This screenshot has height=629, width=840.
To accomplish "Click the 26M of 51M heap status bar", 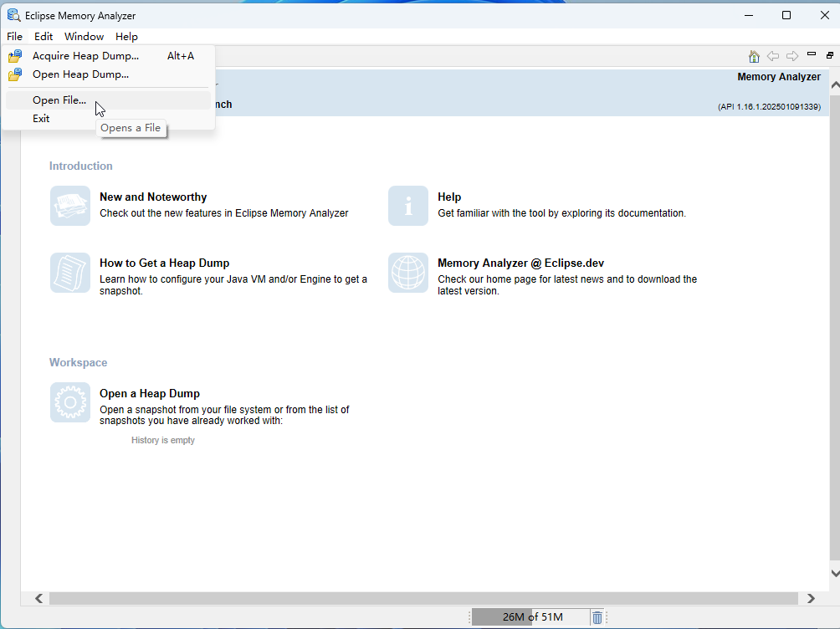I will 532,617.
